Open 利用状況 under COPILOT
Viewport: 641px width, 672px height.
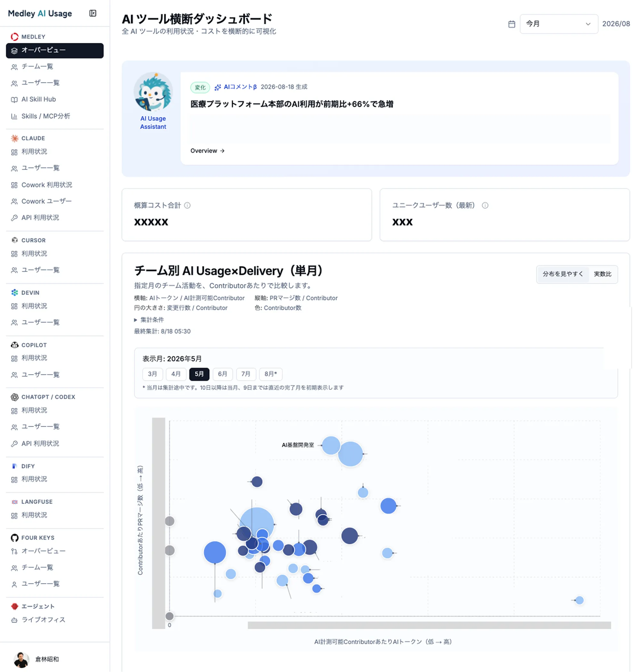click(x=55, y=358)
